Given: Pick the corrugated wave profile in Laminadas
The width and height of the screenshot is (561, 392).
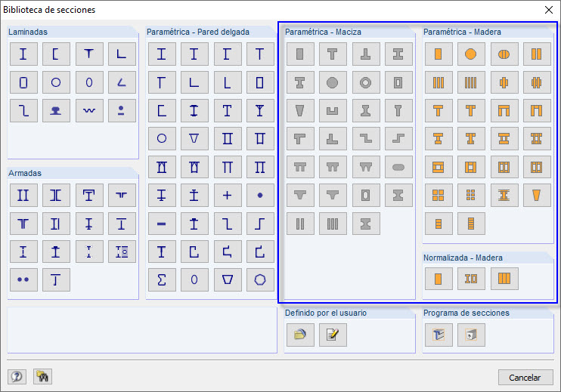Looking at the screenshot, I should coord(89,110).
